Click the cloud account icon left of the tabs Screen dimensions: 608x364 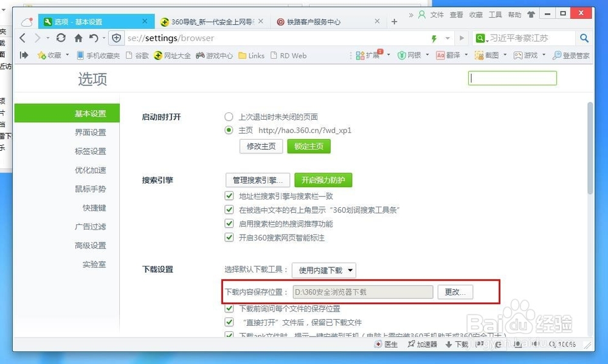pyautogui.click(x=27, y=22)
